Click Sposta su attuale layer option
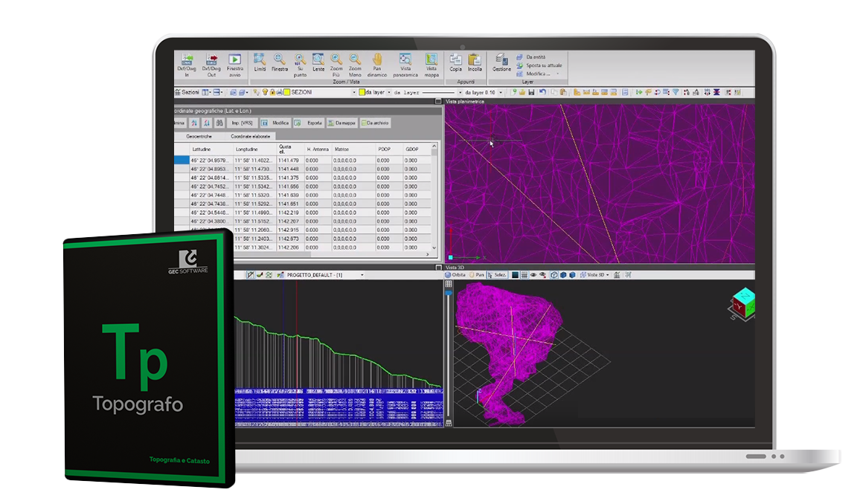 539,65
